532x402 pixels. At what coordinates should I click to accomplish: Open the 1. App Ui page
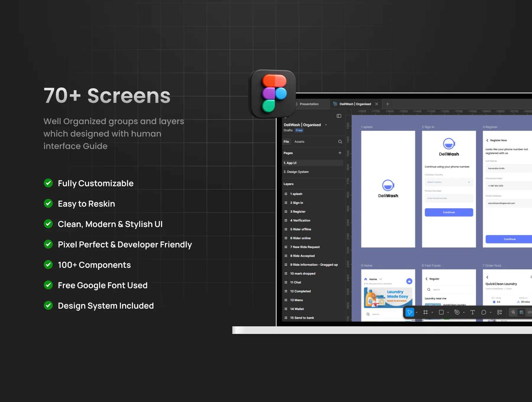[x=313, y=163]
